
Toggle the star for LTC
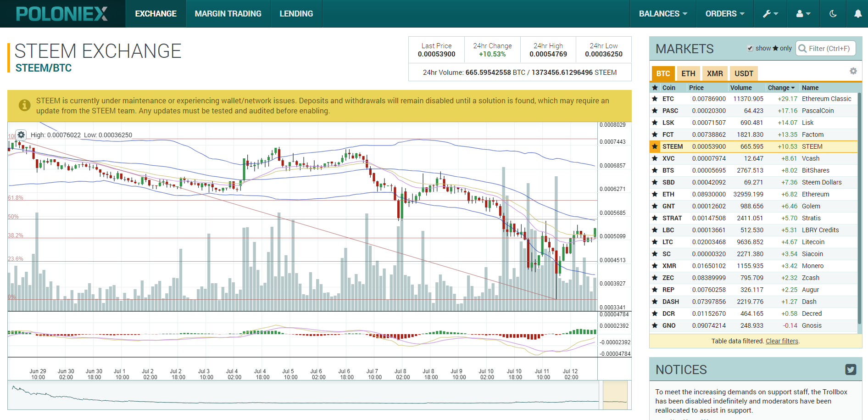point(655,242)
